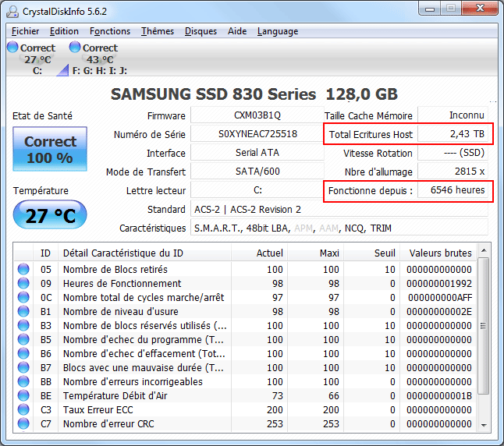Click status orb for B1 niveau d'usure
504x446 pixels.
point(23,311)
